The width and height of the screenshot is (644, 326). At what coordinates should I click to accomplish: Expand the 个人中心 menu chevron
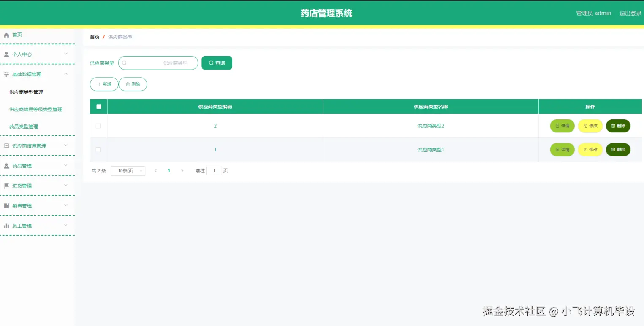point(66,54)
